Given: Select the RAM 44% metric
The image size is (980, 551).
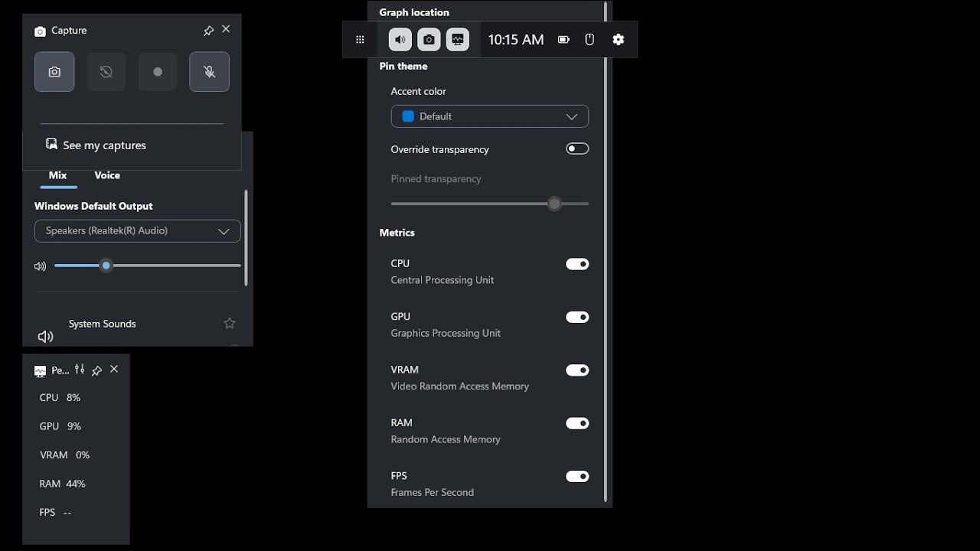Looking at the screenshot, I should (x=62, y=484).
